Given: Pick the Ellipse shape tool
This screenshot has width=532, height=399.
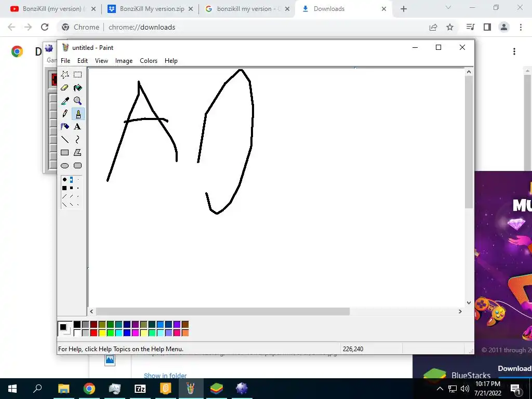Looking at the screenshot, I should [x=65, y=166].
